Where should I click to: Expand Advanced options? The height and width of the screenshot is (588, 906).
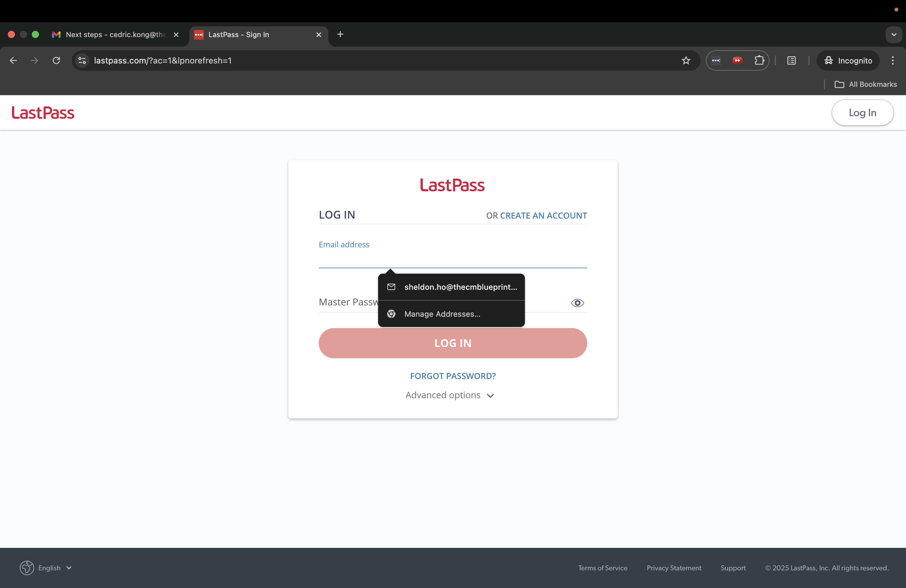click(450, 395)
